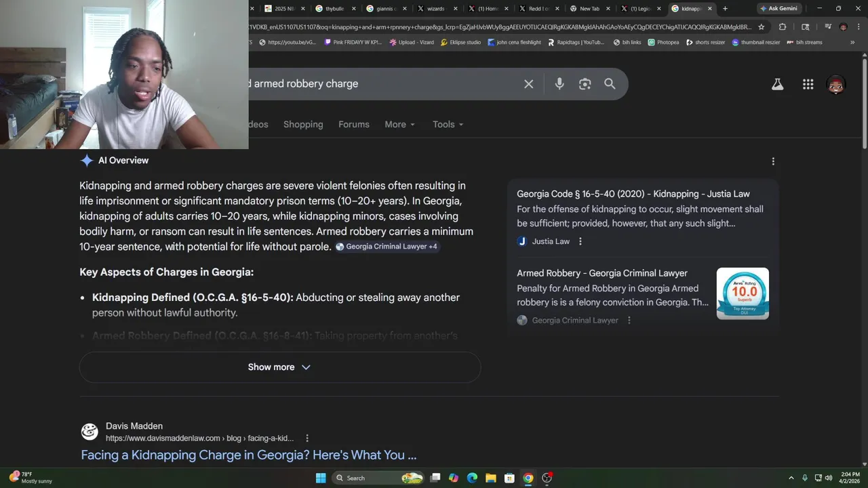Open Pink FRIDAYY bookmark
This screenshot has width=868, height=488.
(353, 42)
